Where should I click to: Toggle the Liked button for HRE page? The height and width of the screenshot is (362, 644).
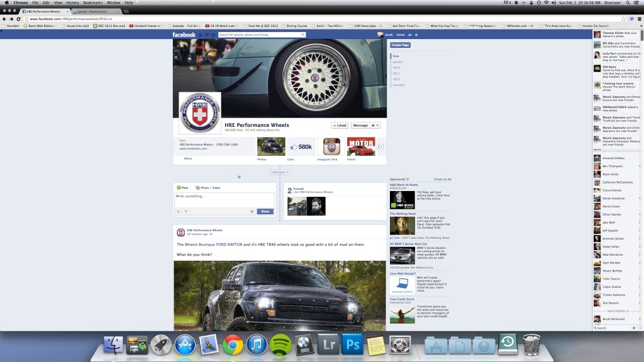(x=340, y=125)
